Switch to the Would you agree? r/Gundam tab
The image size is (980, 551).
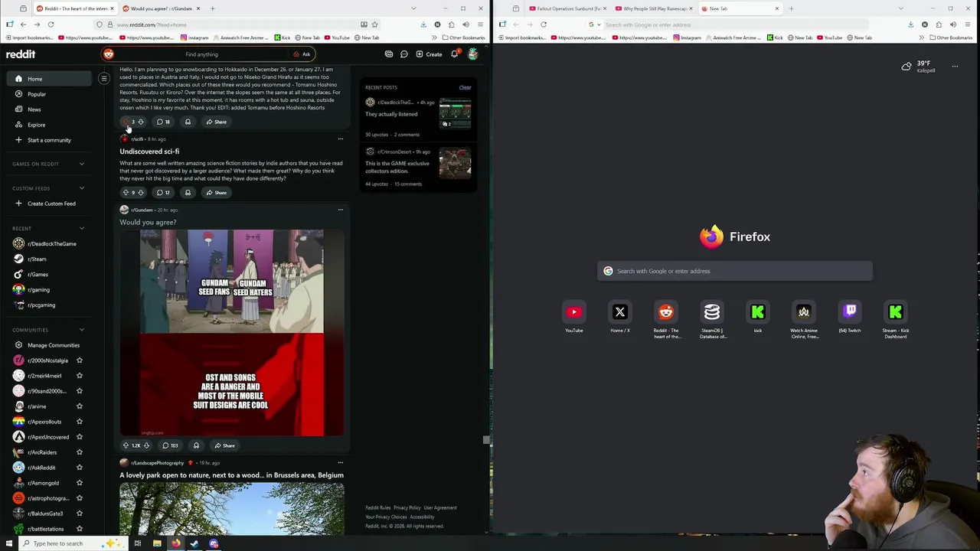[161, 8]
